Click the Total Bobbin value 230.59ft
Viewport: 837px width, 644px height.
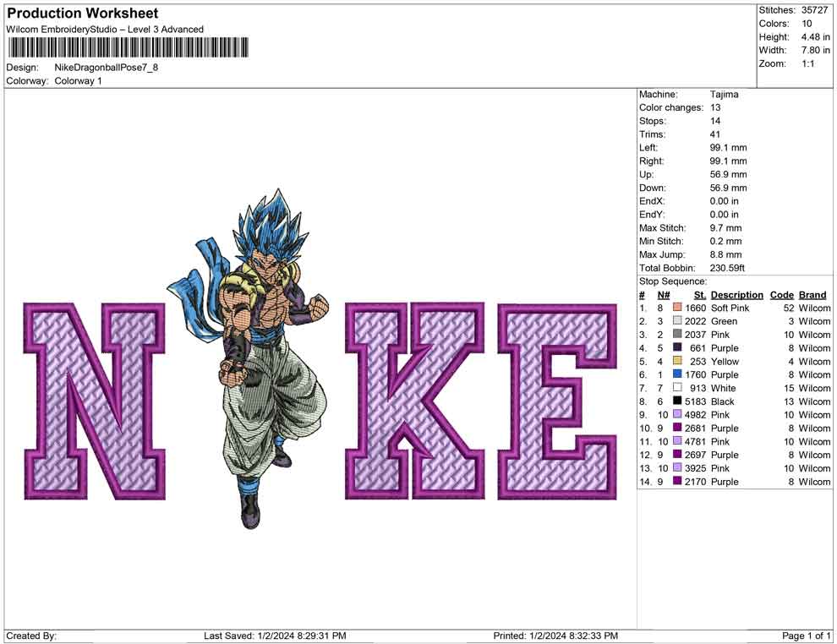727,268
